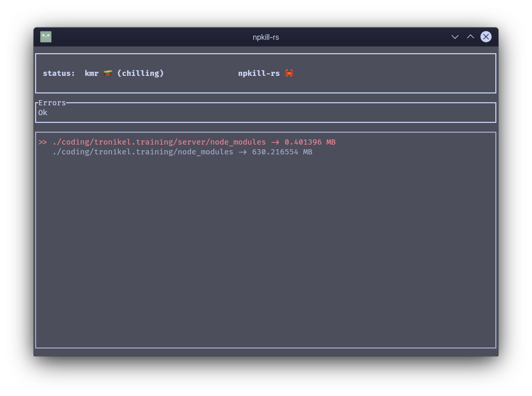Screen dimensions: 532x396
Task: Select the tronikel.training/node_modules entry
Action: click(x=143, y=152)
